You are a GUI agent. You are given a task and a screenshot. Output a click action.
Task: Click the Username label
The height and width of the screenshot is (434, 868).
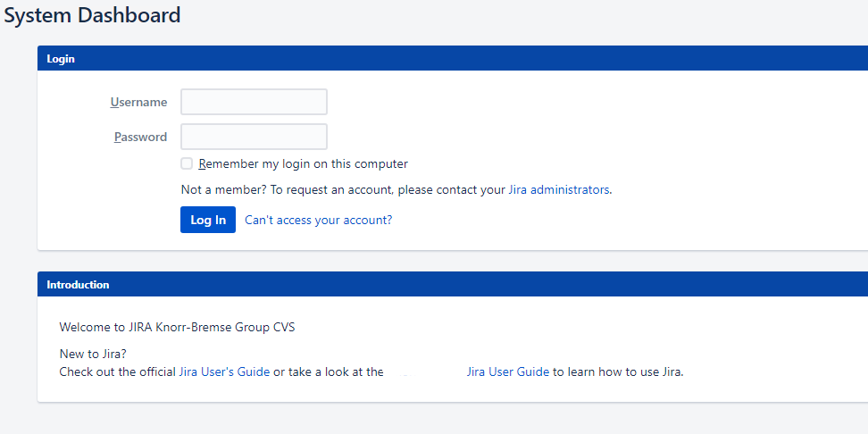[x=139, y=102]
